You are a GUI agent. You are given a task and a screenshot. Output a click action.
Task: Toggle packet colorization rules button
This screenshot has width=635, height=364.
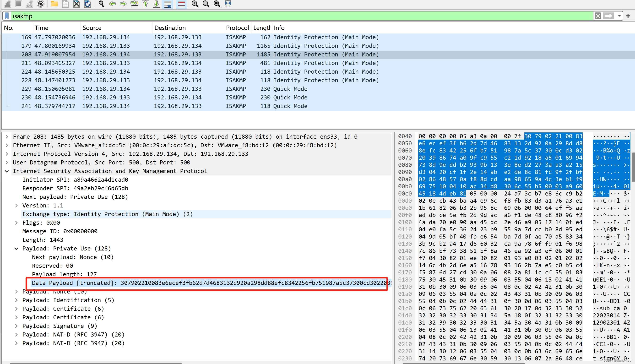181,4
